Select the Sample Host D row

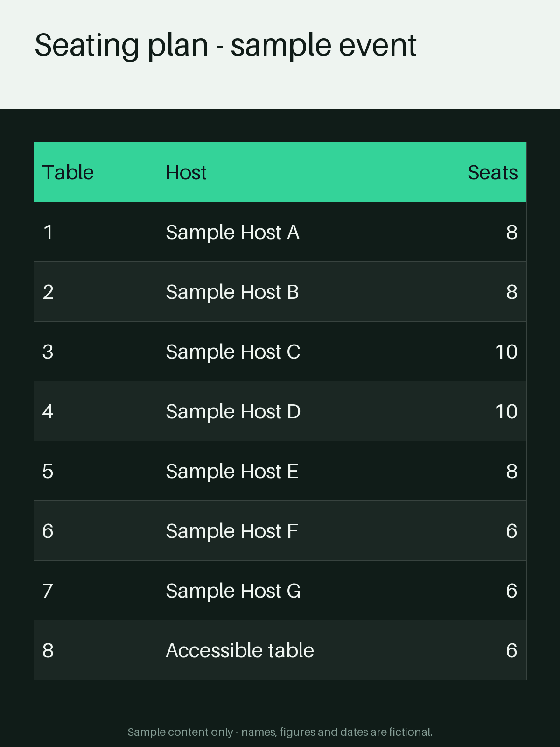click(x=280, y=411)
